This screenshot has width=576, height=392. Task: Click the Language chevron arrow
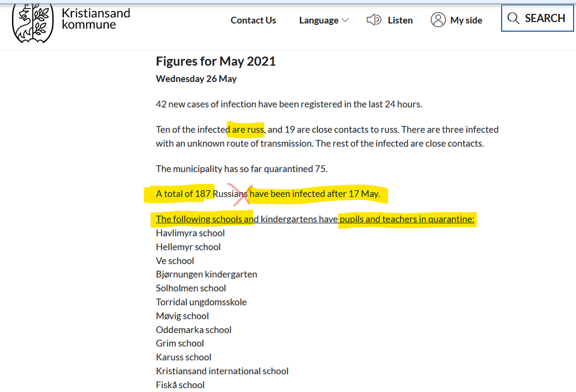pos(345,20)
